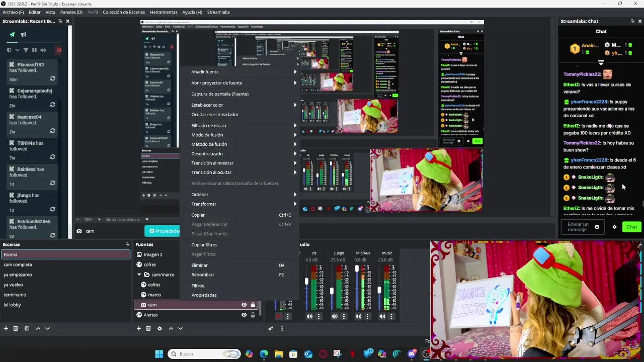This screenshot has width=644, height=362.
Task: Collapse the cam/marco group
Action: tap(139, 275)
